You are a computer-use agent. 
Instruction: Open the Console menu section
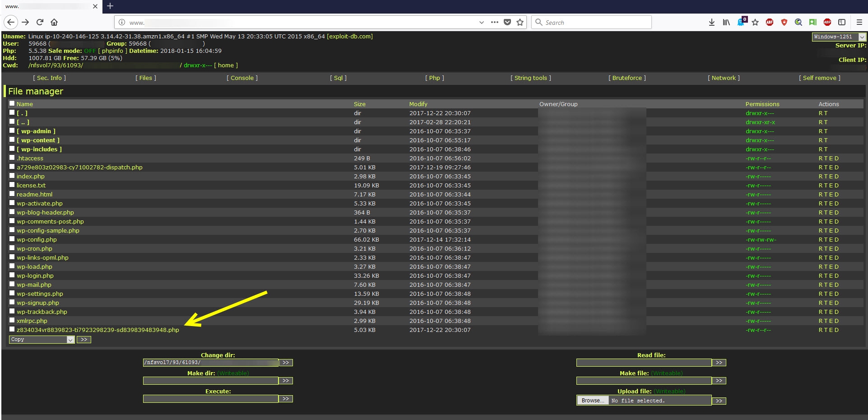point(242,78)
